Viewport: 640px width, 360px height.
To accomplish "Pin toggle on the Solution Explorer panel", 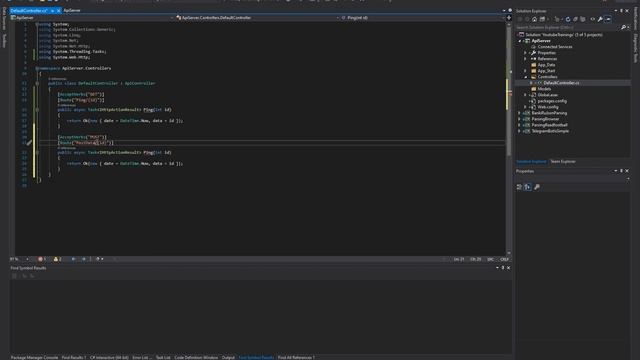I will click(622, 11).
